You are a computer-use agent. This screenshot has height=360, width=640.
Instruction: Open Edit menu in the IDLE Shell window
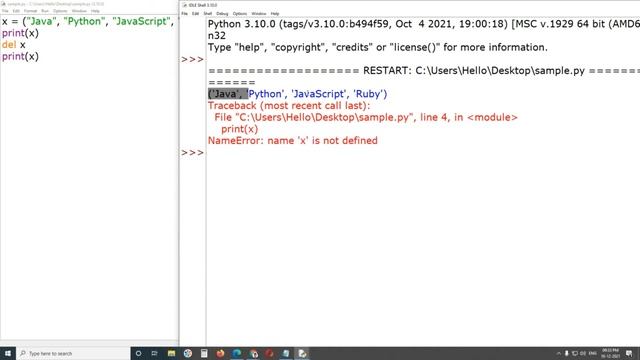(x=196, y=13)
